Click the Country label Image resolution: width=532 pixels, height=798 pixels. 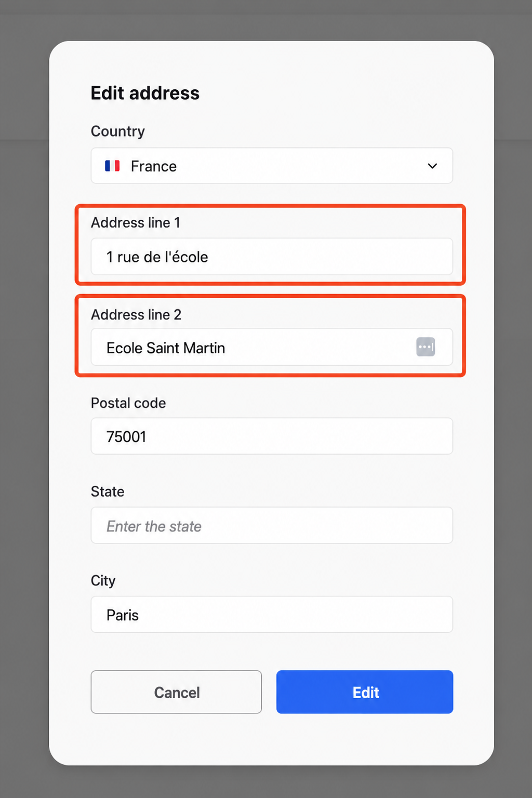click(x=118, y=131)
